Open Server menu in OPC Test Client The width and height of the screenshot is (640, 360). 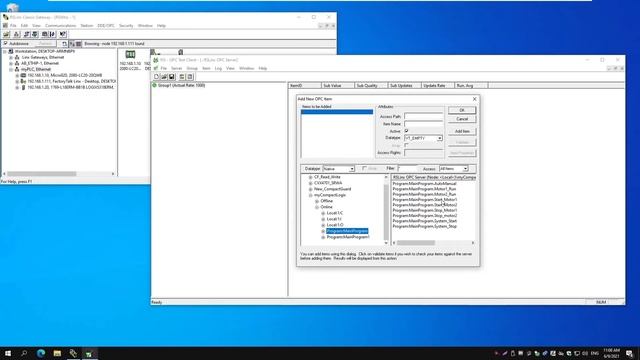(176, 68)
